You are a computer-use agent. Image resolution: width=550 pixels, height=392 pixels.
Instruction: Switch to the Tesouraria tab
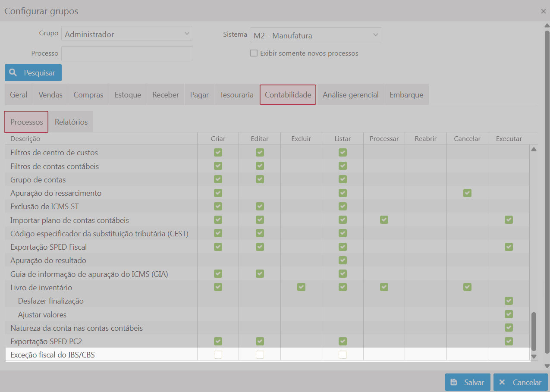236,95
